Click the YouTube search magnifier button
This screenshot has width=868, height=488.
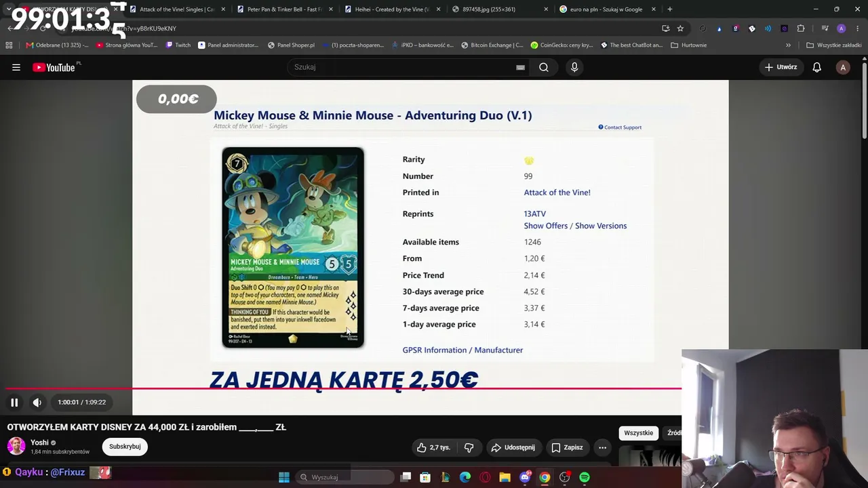pos(544,67)
